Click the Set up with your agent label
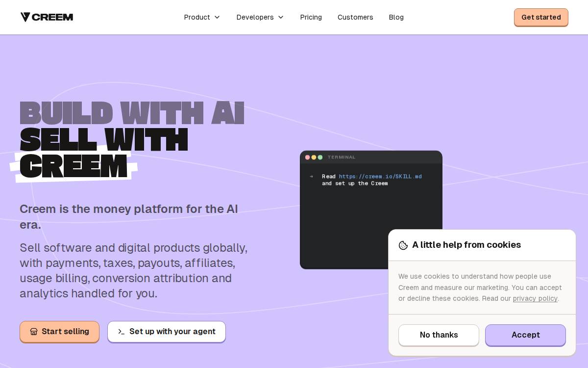Viewport: 588px width, 368px height. (172, 332)
